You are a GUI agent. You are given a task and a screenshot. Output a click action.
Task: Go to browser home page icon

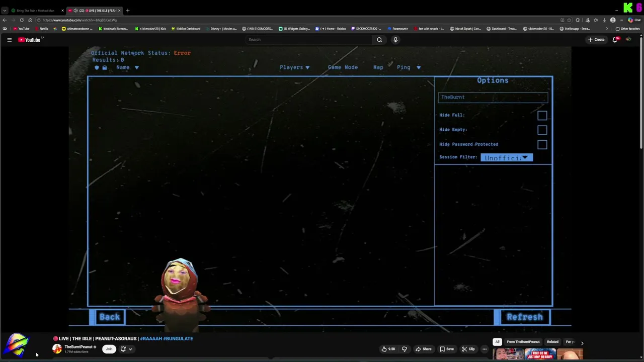point(30,20)
